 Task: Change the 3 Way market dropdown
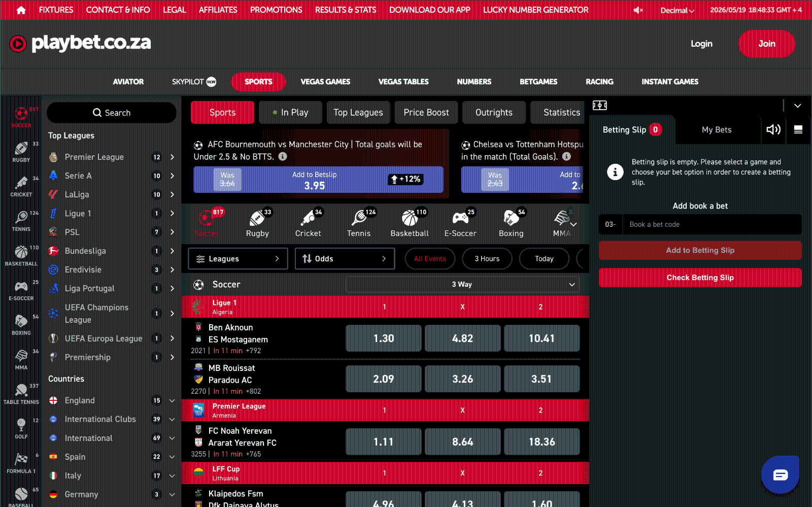pyautogui.click(x=462, y=285)
